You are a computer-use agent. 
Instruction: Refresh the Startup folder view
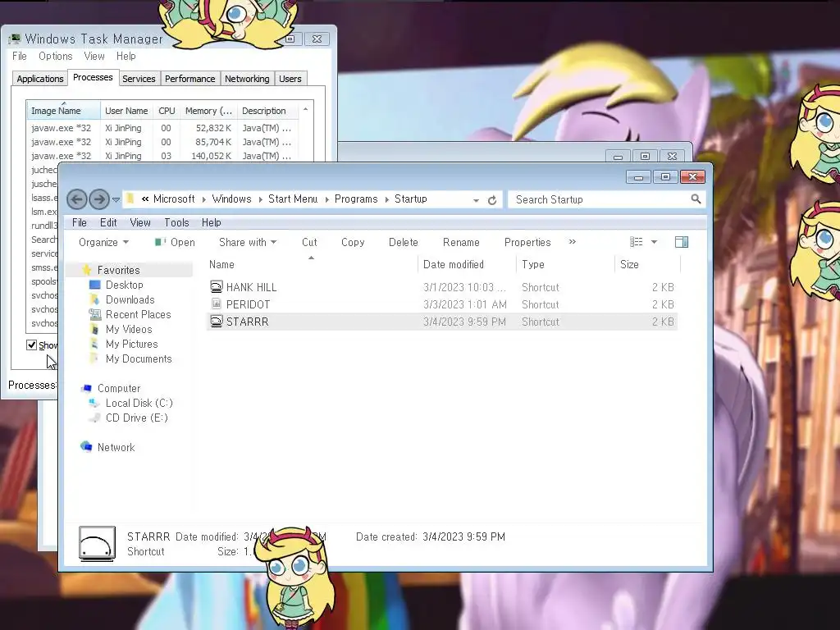pyautogui.click(x=492, y=200)
